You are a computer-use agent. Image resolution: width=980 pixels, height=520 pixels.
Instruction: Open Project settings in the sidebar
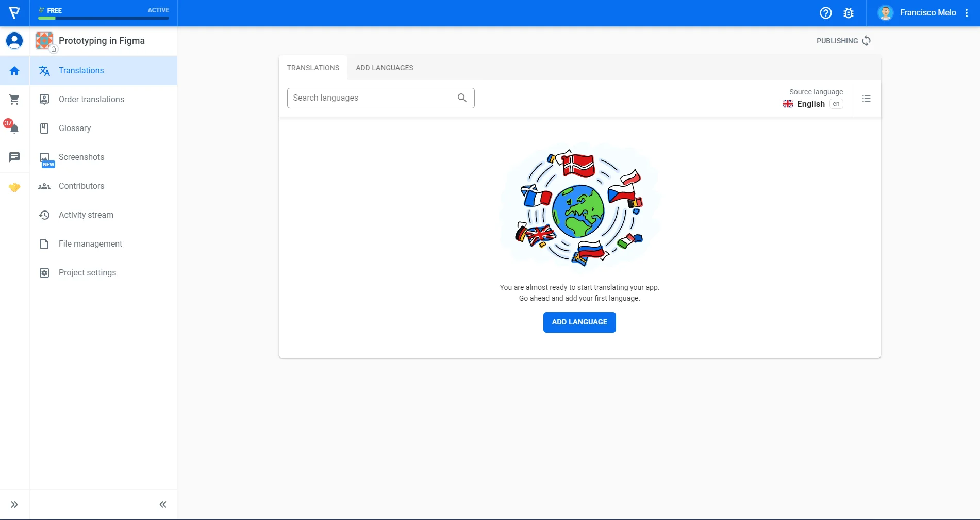pyautogui.click(x=87, y=273)
